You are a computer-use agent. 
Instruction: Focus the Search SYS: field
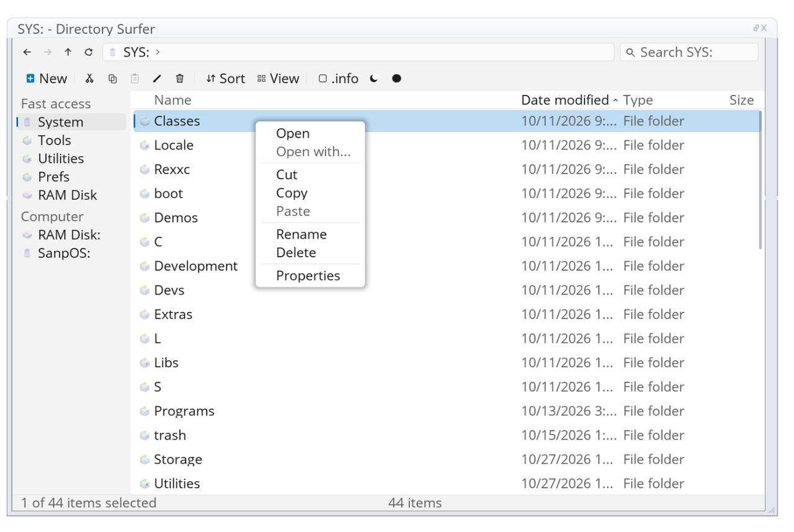pos(689,52)
